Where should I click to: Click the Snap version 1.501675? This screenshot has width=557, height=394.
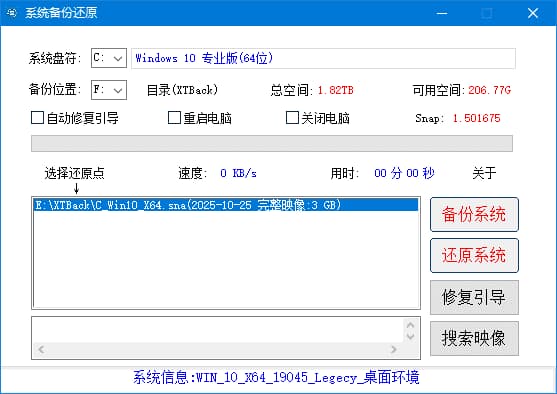tap(476, 118)
